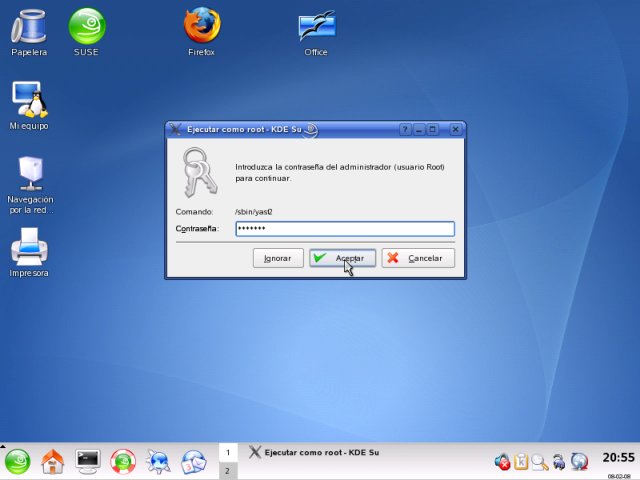Switch to virtual desktop 1
640x480 pixels.
(x=228, y=452)
